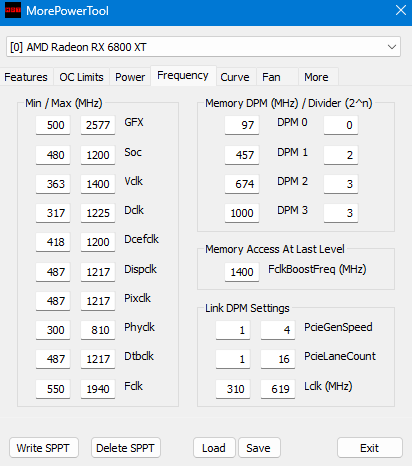412x466 pixels.
Task: Click the Delete SPPT button
Action: (x=126, y=448)
